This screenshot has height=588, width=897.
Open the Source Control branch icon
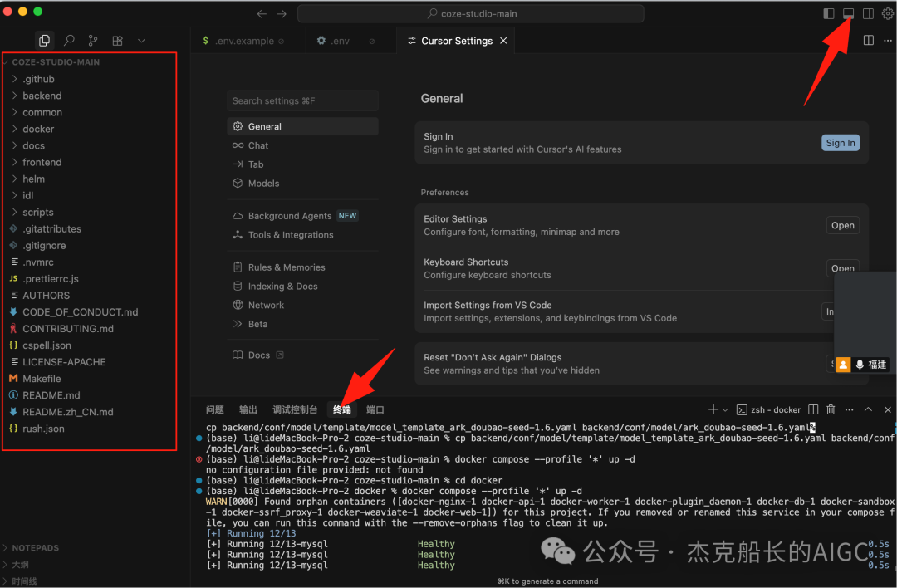tap(93, 40)
